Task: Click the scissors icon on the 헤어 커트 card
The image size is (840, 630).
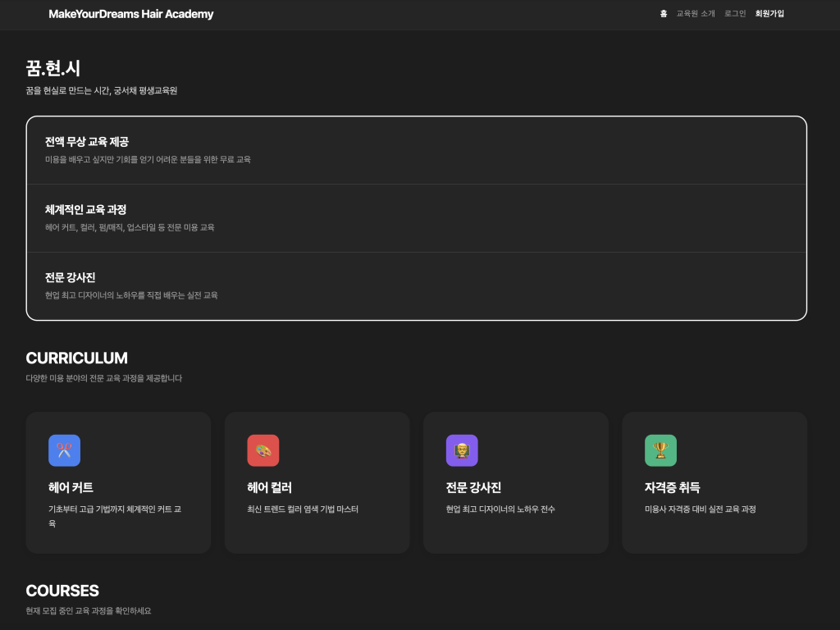Action: (64, 450)
